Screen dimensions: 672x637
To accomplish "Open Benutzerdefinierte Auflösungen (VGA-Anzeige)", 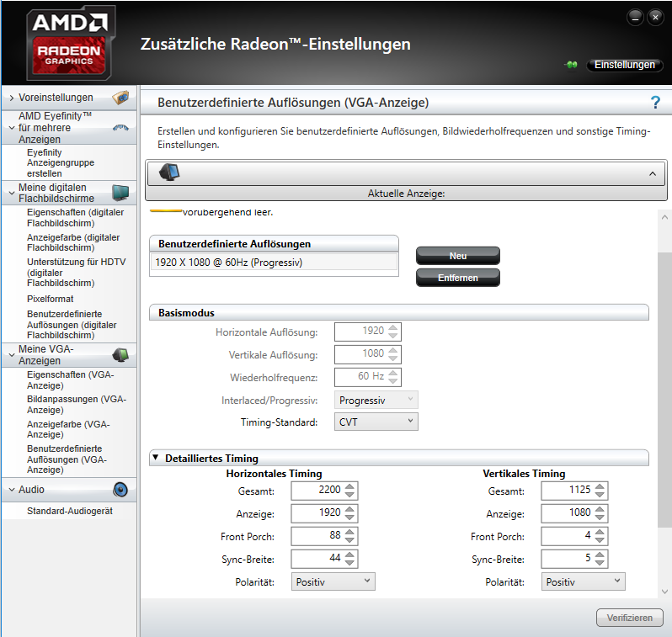I will pos(67,459).
